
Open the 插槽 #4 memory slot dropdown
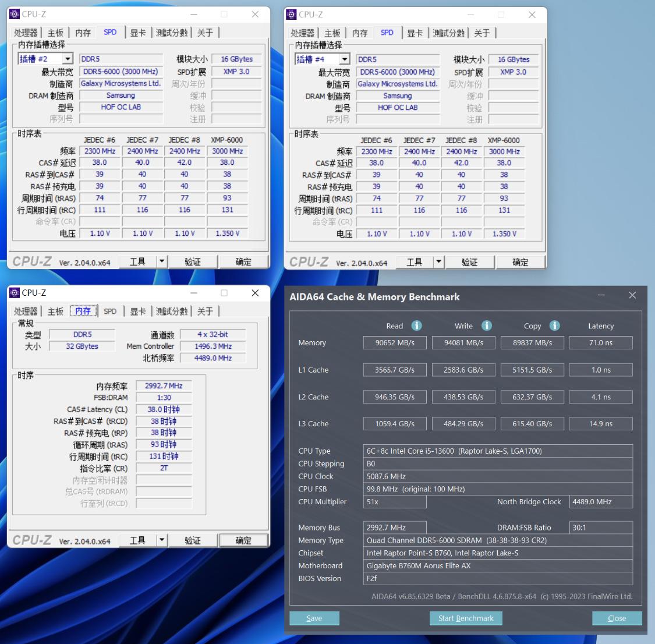(345, 59)
